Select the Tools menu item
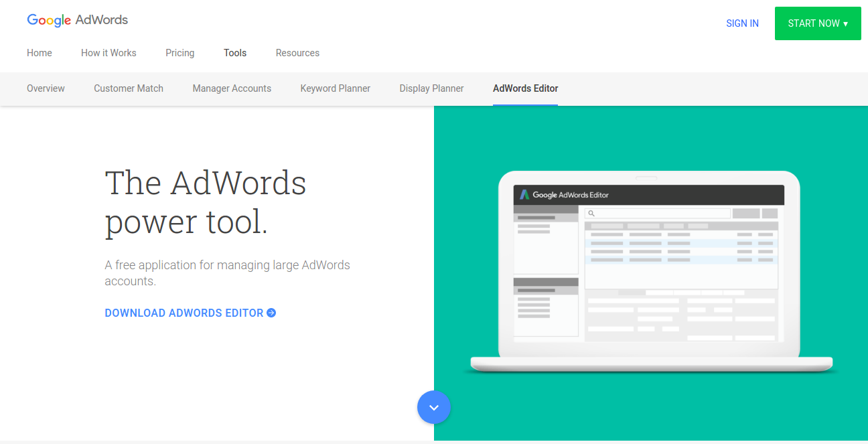Viewport: 868px width, 444px height. (235, 53)
